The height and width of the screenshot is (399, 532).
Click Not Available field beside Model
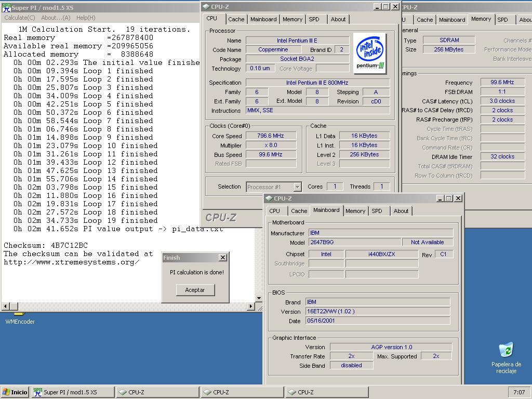coord(427,242)
